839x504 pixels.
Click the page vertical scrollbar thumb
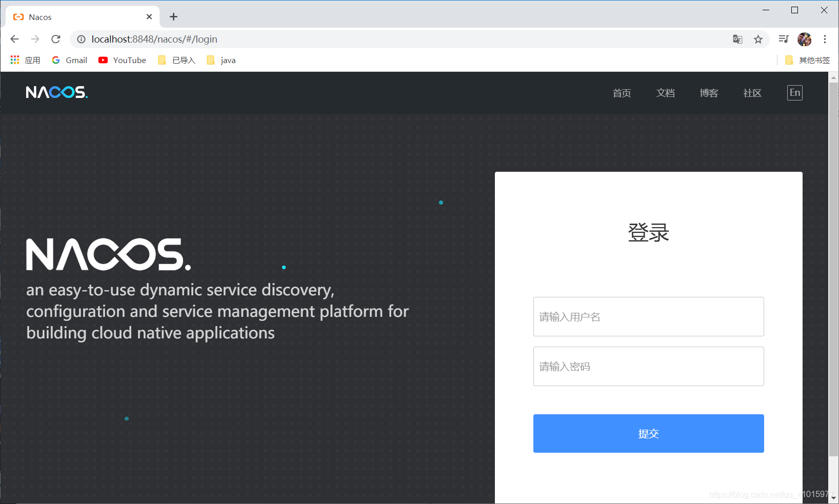(833, 269)
